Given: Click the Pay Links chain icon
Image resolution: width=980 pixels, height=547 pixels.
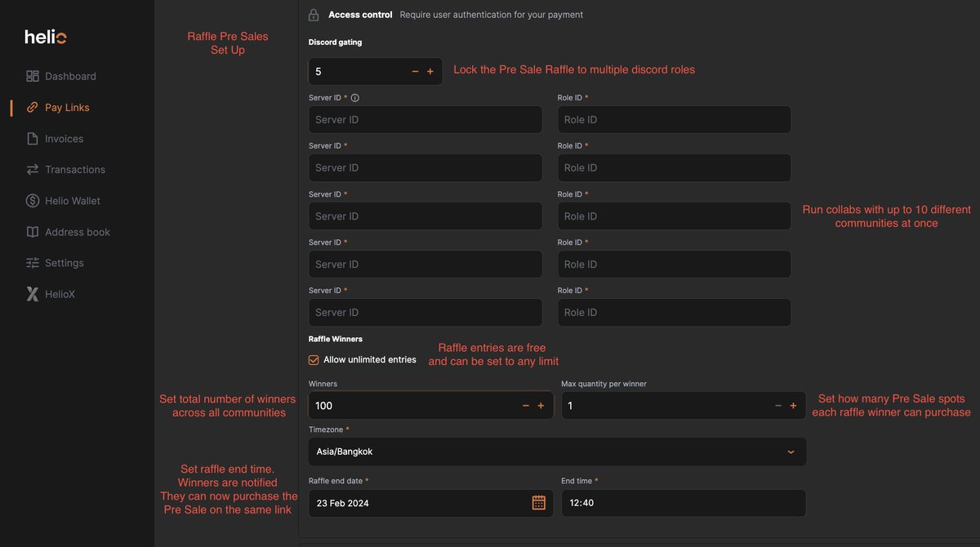Looking at the screenshot, I should [x=33, y=107].
